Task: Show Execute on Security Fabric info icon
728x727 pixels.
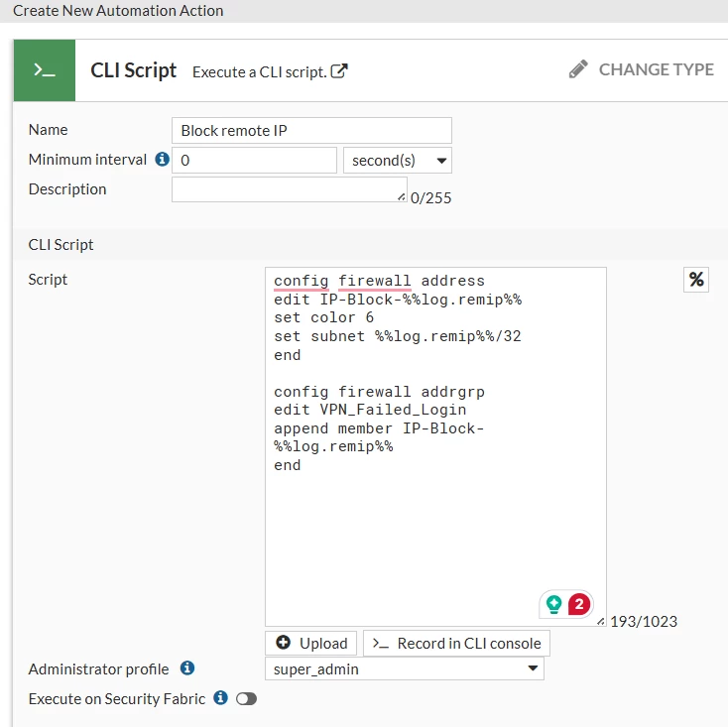Action: coord(220,698)
